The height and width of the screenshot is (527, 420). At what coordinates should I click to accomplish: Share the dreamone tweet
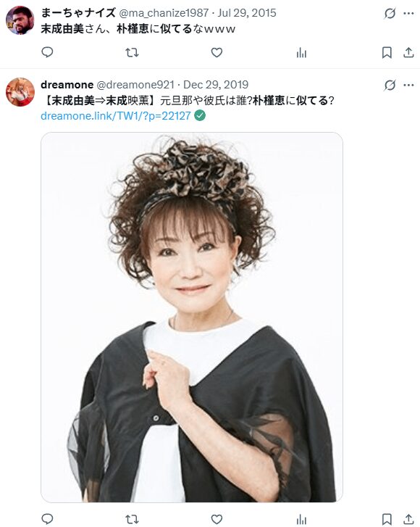pos(408,519)
